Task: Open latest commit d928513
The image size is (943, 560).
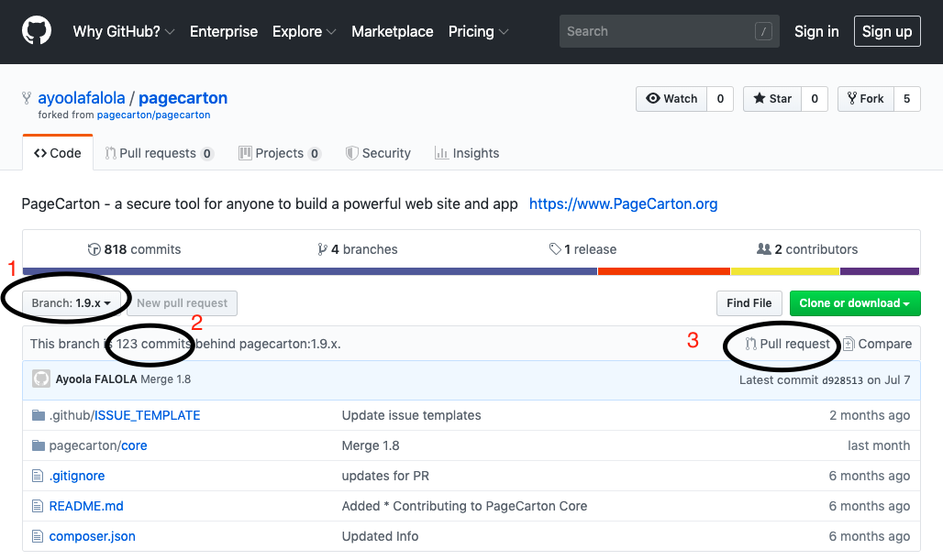Action: coord(842,380)
